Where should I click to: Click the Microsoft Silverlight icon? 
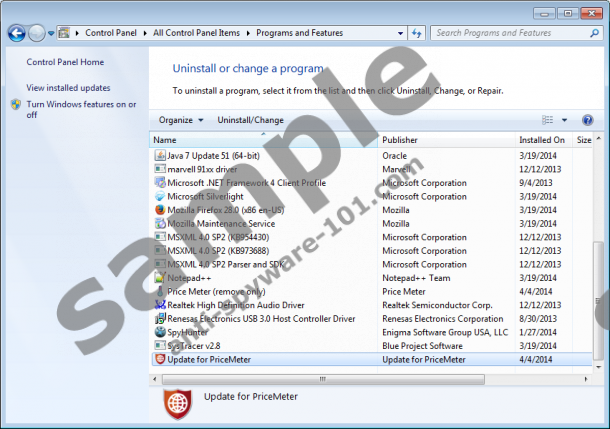point(159,196)
